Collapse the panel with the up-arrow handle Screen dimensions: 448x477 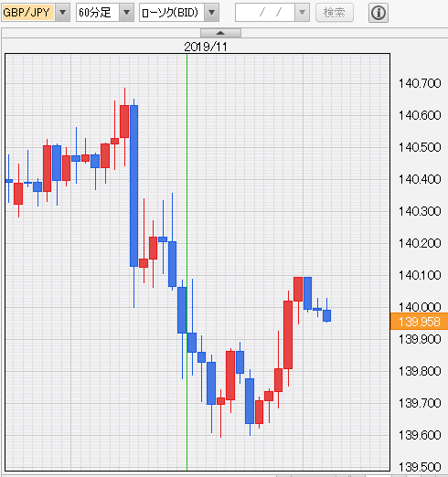(220, 33)
